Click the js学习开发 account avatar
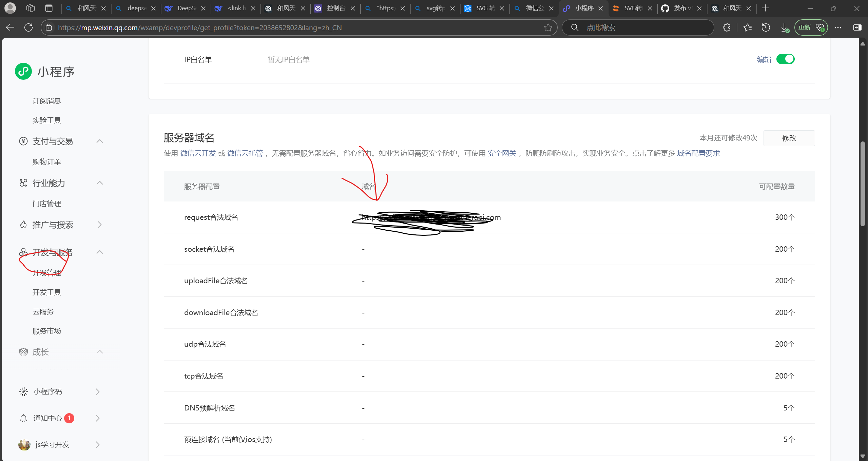 [24, 445]
